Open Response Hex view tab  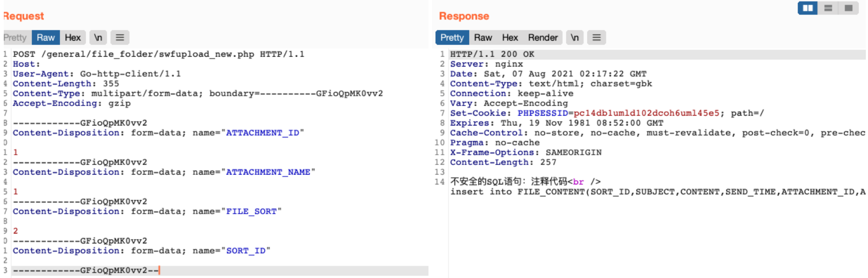pos(510,37)
